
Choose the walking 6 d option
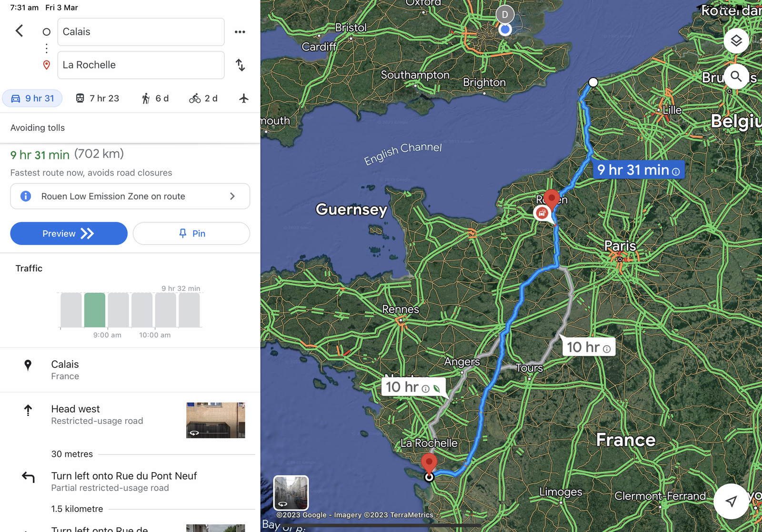155,99
